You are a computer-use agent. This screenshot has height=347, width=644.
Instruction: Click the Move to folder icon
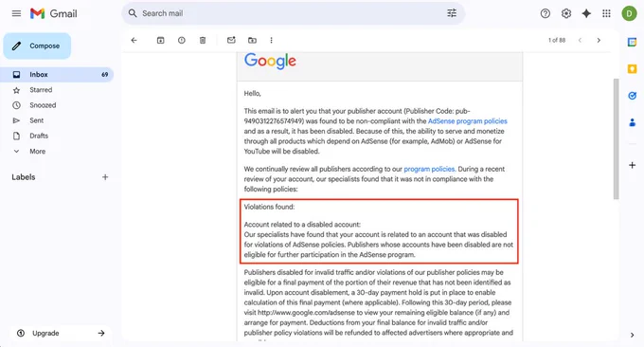click(x=252, y=40)
